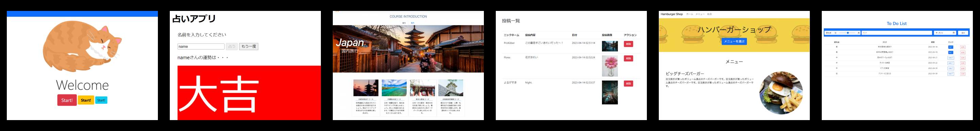Delete the 2023-04-18 task with 削除
Screen dimensions: 980x131
963,47
